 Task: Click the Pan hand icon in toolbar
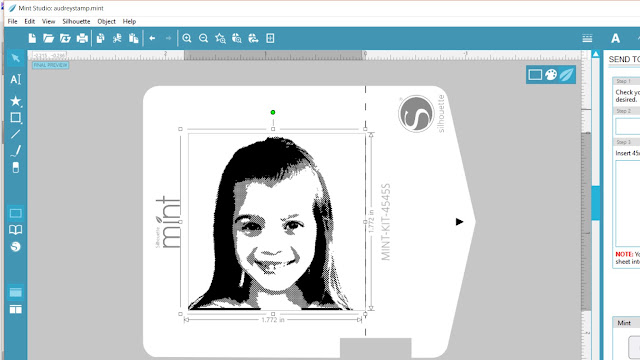(x=253, y=38)
